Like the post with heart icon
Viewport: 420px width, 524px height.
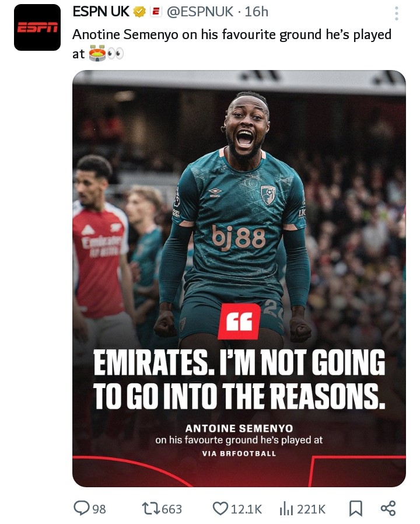(x=220, y=509)
